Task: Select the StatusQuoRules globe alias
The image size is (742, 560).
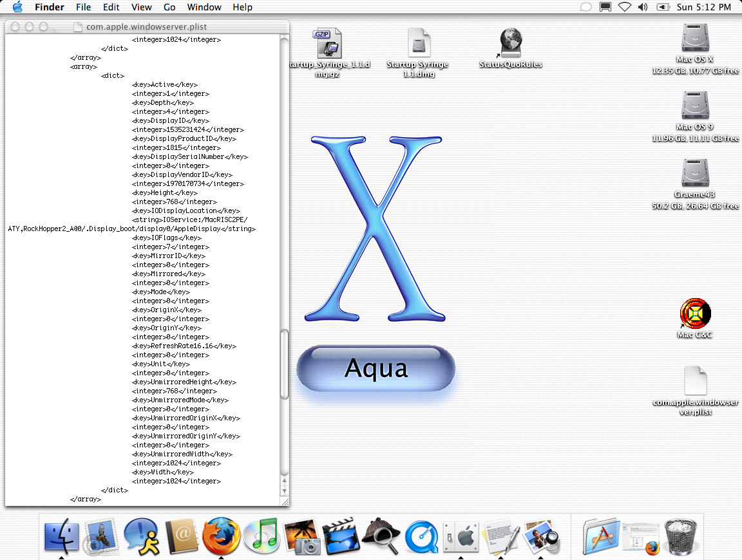Action: click(511, 42)
